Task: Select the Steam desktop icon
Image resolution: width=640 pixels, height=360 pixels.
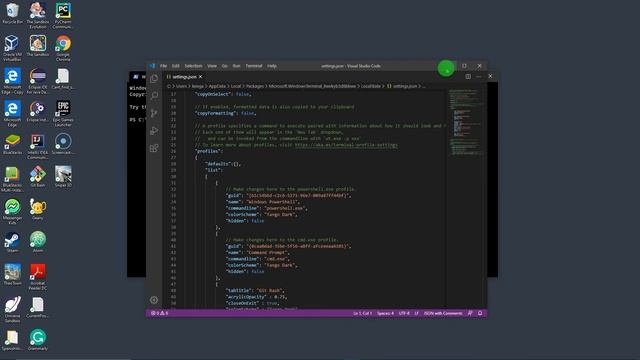Action: coord(12,242)
